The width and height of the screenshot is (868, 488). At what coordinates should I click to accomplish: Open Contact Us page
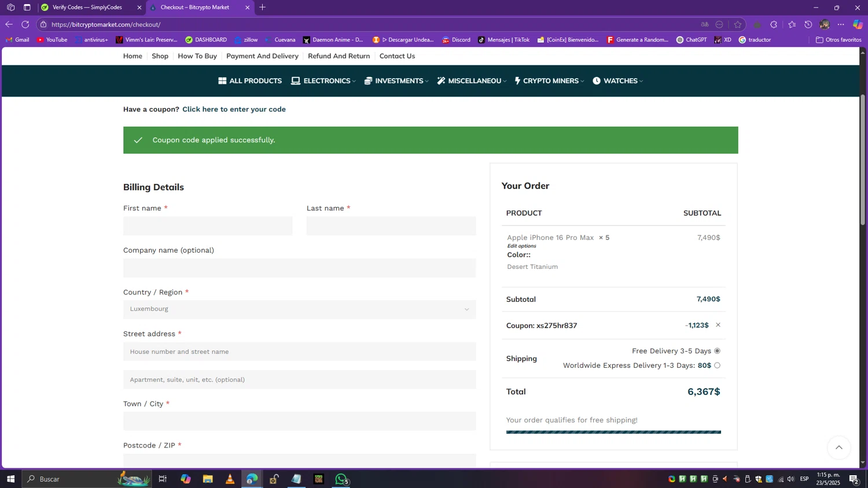[x=397, y=56]
